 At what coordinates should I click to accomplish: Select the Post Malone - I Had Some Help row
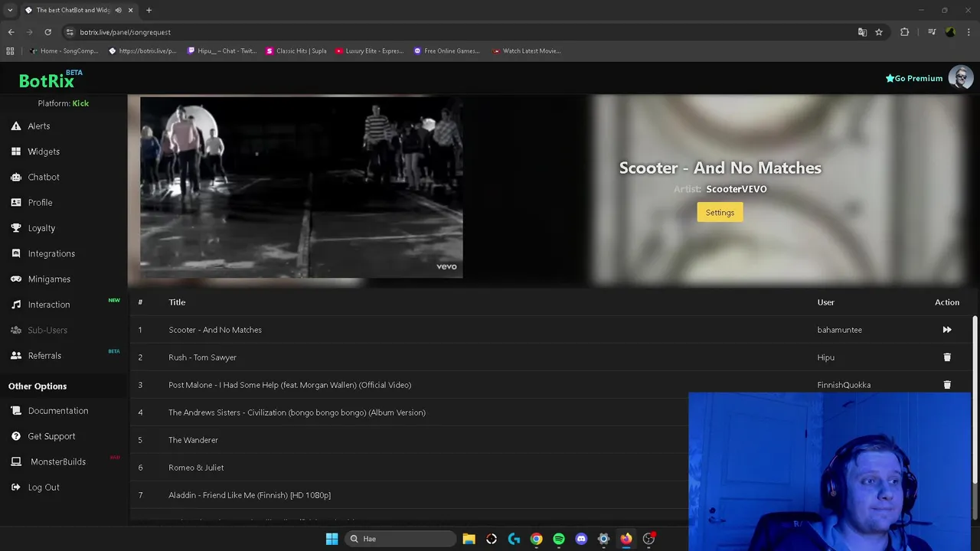tap(289, 385)
